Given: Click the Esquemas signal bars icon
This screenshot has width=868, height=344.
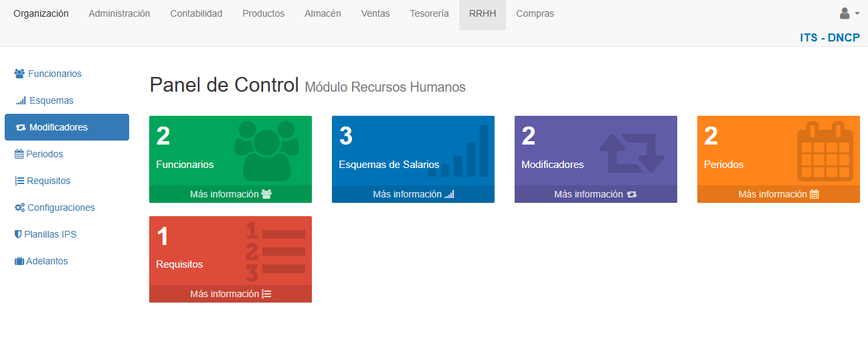Looking at the screenshot, I should [21, 101].
